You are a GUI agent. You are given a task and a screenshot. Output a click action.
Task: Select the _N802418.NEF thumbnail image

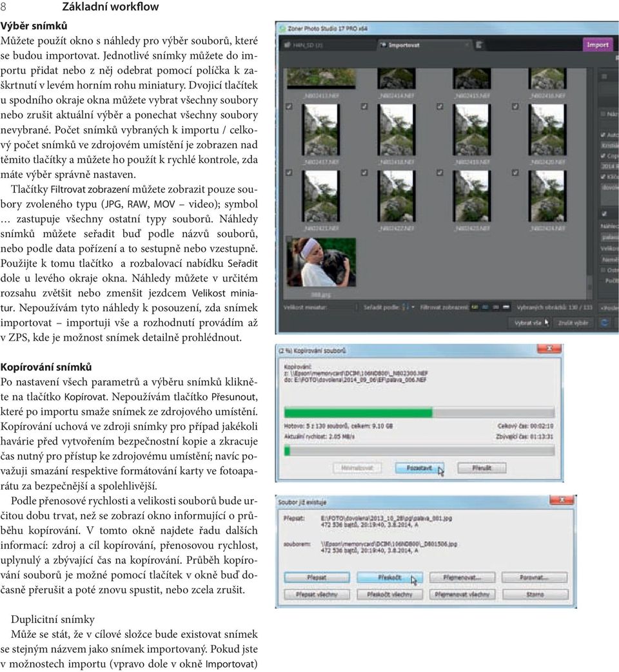pyautogui.click(x=397, y=130)
